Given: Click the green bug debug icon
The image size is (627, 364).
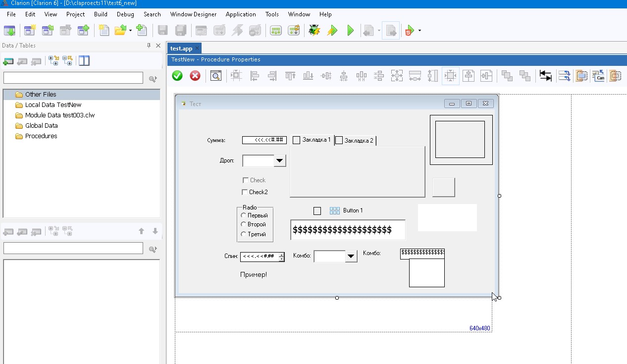Looking at the screenshot, I should click(x=314, y=31).
